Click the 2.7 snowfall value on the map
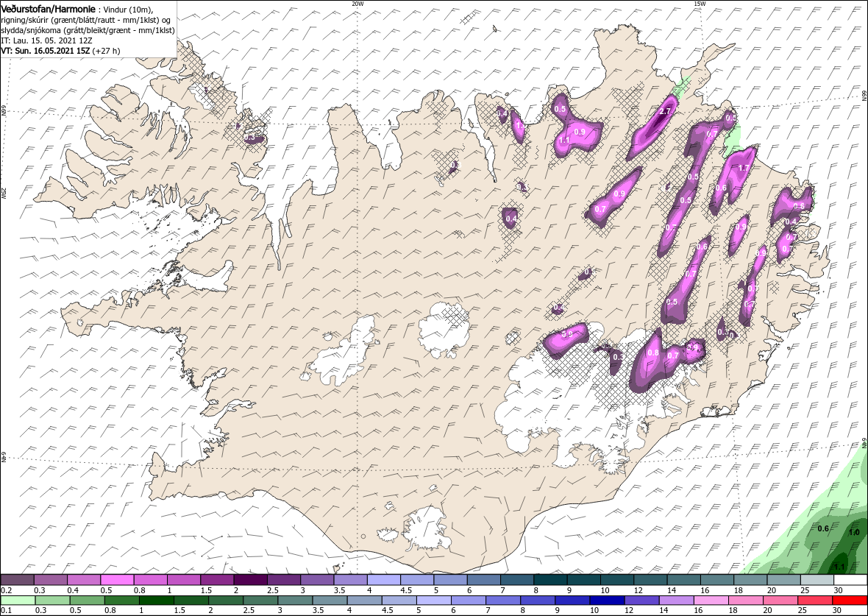Screen dimensions: 868x616 pyautogui.click(x=665, y=111)
